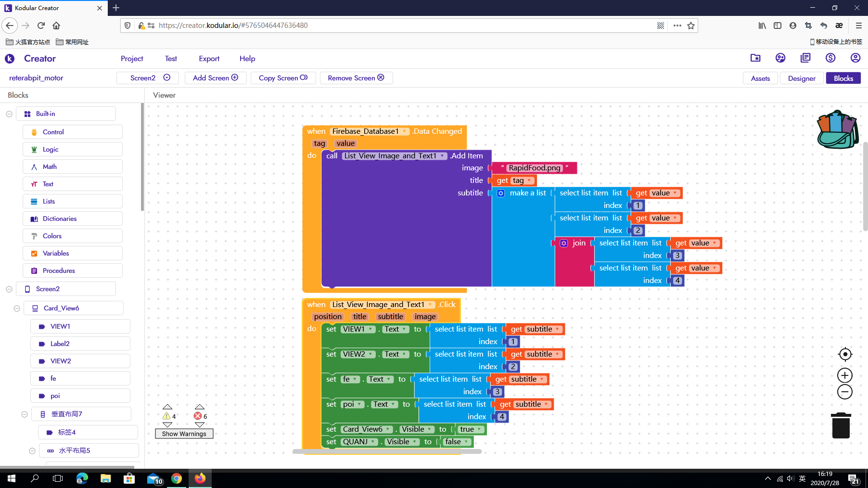Open the documentation pages icon in the header

click(x=805, y=58)
